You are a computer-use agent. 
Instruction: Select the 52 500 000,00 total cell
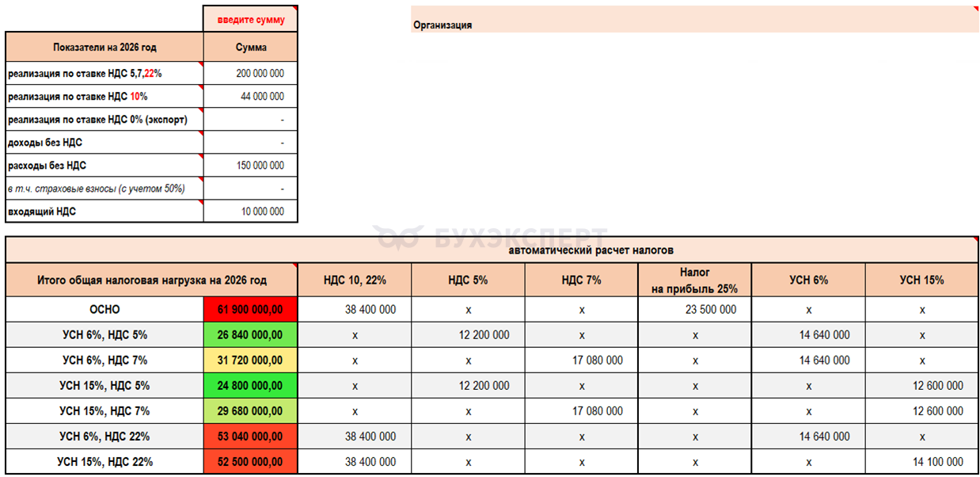251,462
